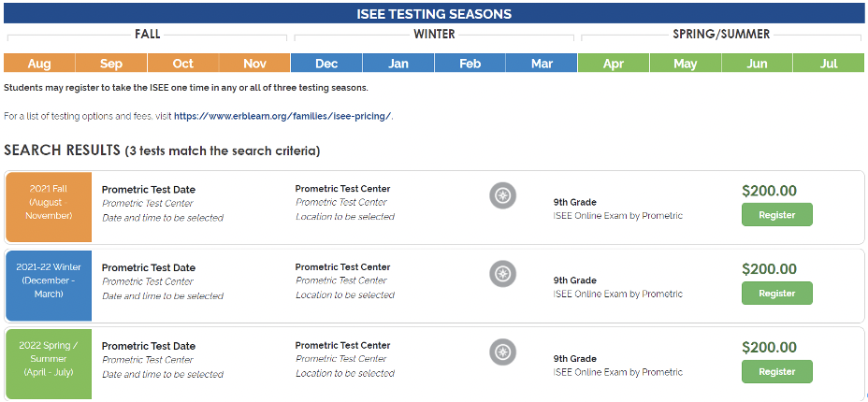This screenshot has width=868, height=402.
Task: Open the erblearn.org ISEE pricing link
Action: (282, 117)
